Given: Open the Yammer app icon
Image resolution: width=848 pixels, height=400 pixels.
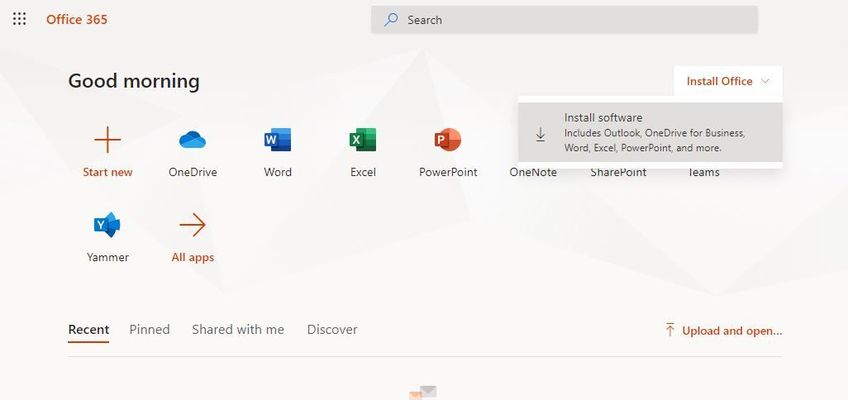Looking at the screenshot, I should click(107, 224).
